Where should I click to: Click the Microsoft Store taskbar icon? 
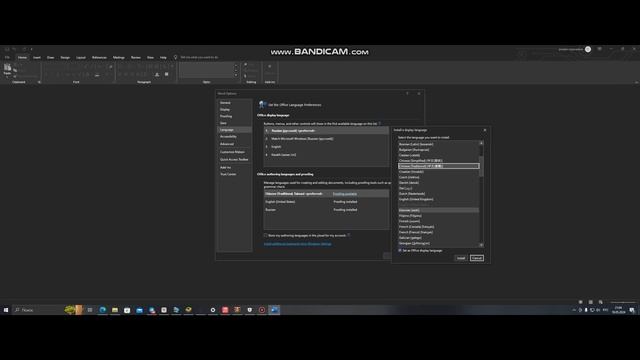click(127, 310)
